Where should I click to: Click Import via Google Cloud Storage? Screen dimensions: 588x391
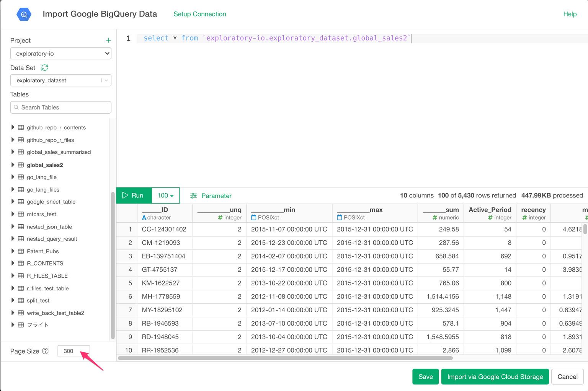(495, 377)
